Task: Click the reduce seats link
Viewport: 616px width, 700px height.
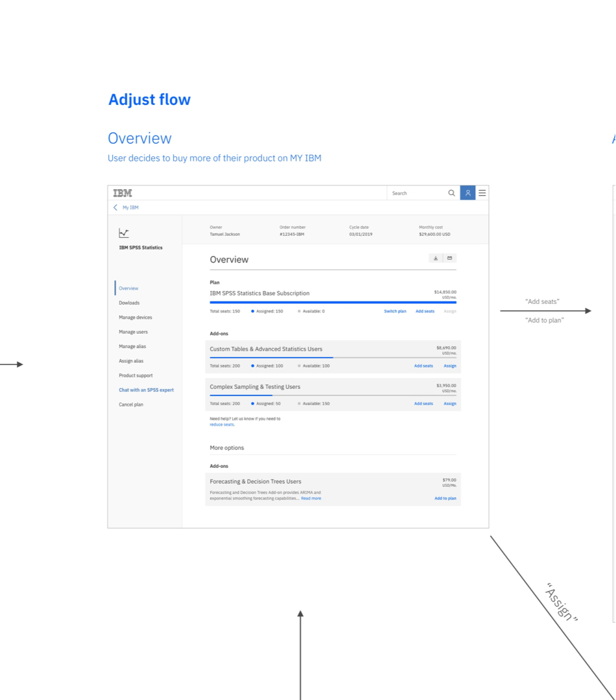Action: pyautogui.click(x=222, y=425)
